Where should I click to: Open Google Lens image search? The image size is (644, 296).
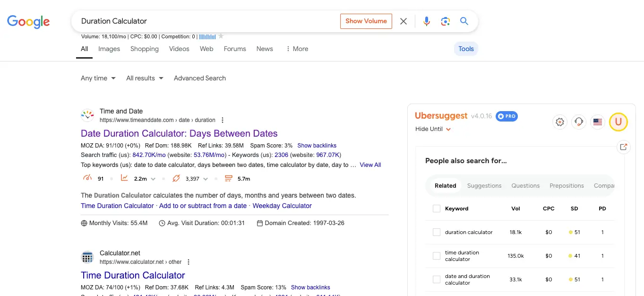pos(445,21)
